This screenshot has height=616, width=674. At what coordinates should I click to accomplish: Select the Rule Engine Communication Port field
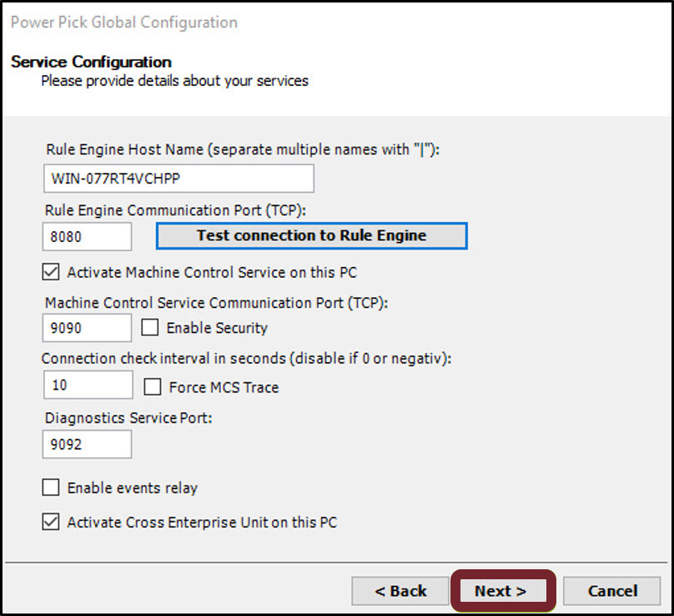click(86, 236)
